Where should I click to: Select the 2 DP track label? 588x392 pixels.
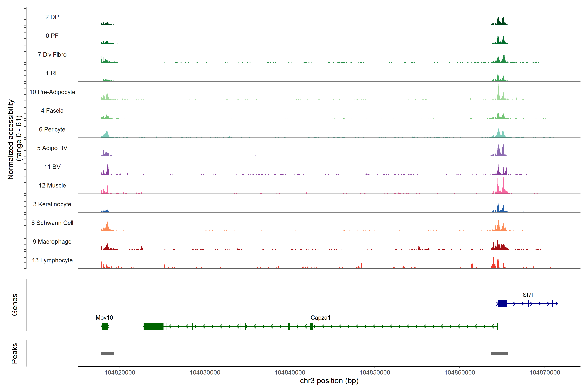(x=52, y=17)
